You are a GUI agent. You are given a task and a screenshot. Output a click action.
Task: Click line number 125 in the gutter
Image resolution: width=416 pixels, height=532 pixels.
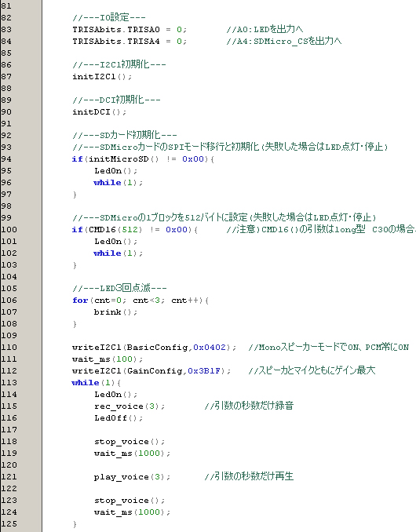click(9, 524)
